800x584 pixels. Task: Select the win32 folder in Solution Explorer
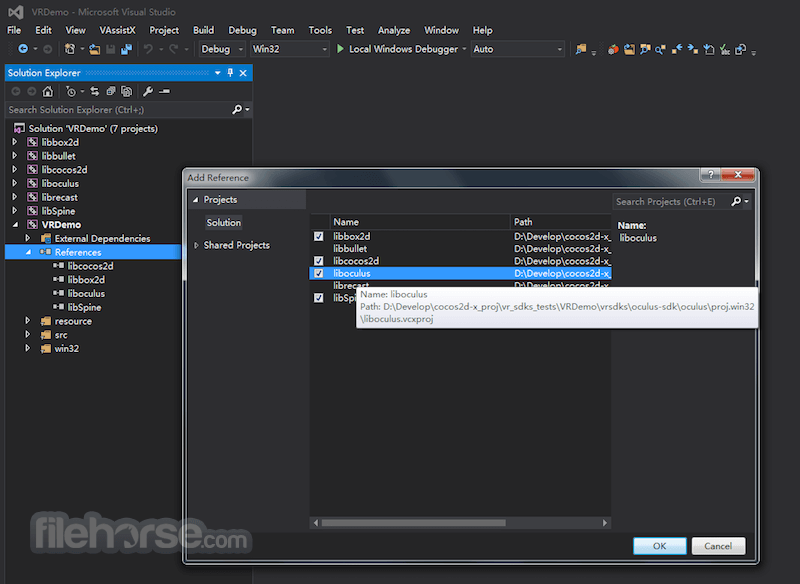[x=66, y=349]
